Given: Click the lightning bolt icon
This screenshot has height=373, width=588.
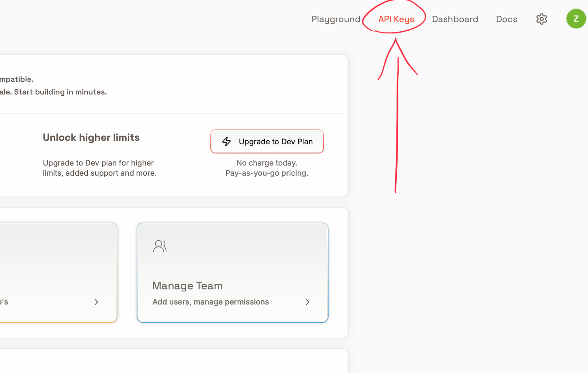Looking at the screenshot, I should [x=227, y=142].
